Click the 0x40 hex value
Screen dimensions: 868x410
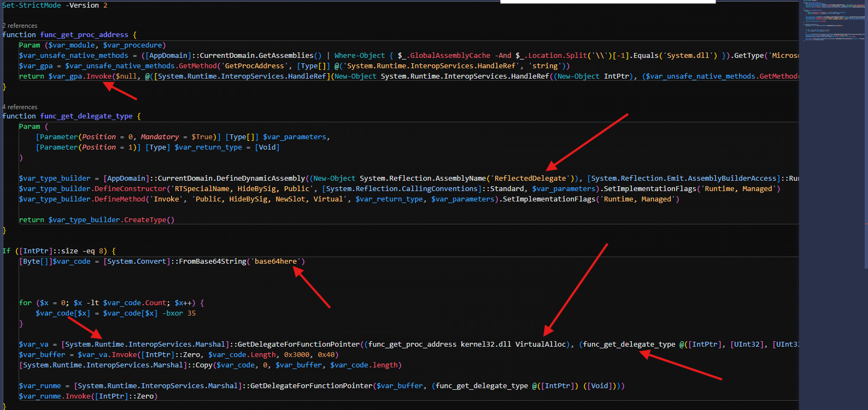(326, 354)
